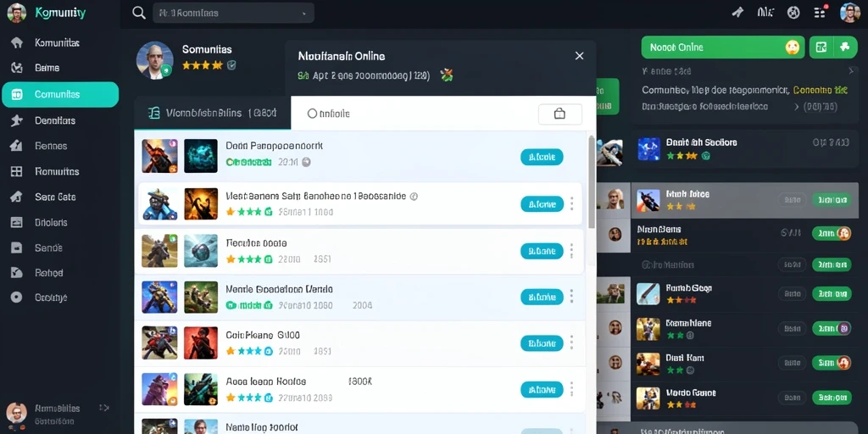Open the search field dropdown arrow
868x434 pixels.
(x=304, y=14)
